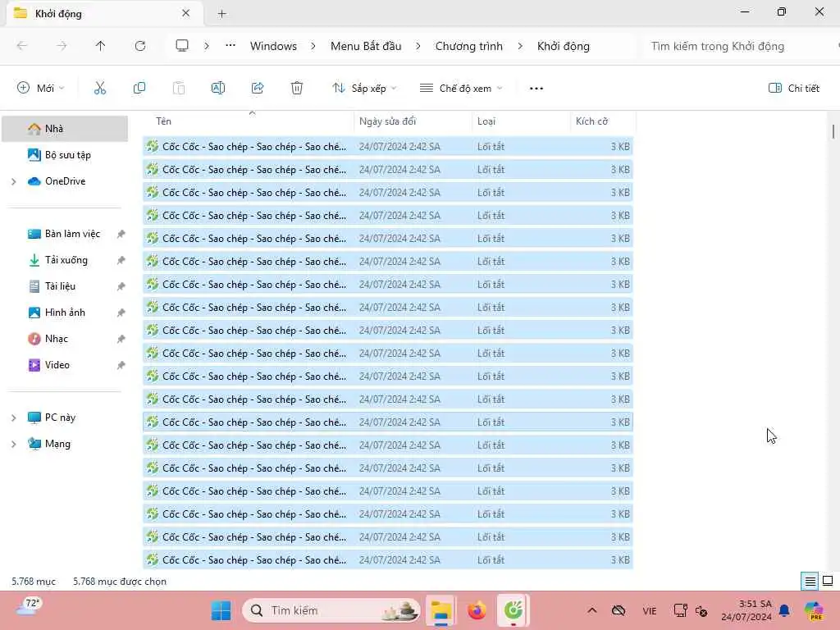The width and height of the screenshot is (840, 630).
Task: Switch to large thumbnails view icon in status bar
Action: [x=828, y=582]
